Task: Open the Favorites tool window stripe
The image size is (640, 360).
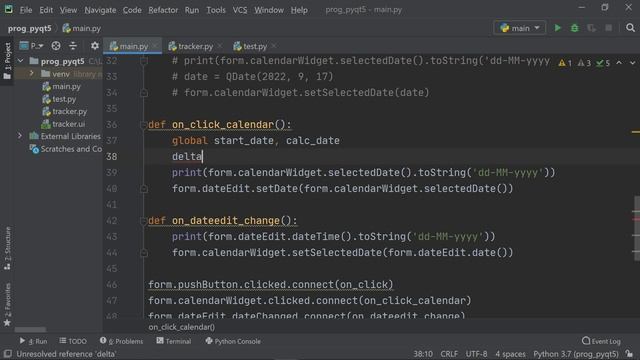Action: click(7, 304)
